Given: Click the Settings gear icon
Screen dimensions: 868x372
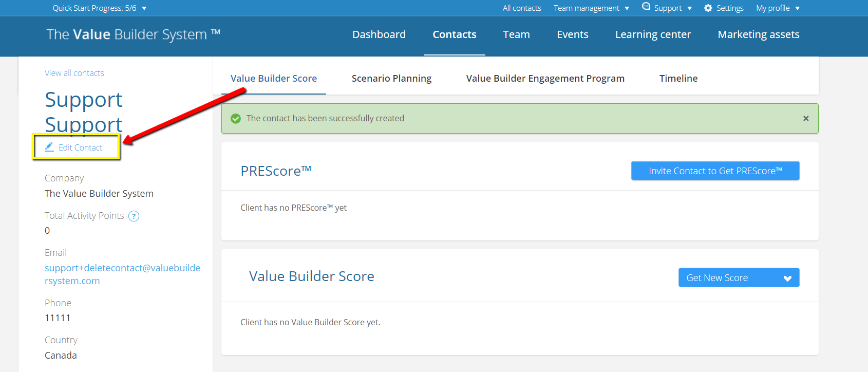Looking at the screenshot, I should (x=708, y=8).
